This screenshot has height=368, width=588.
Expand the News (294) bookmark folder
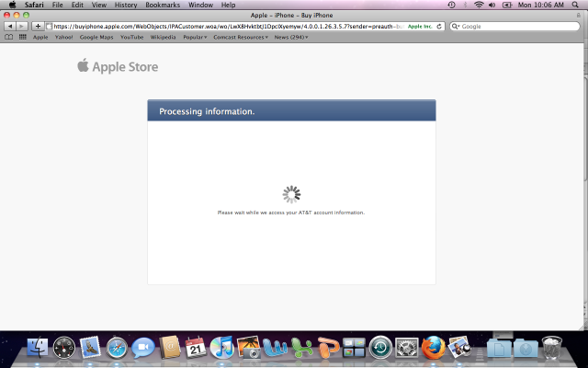(x=291, y=37)
